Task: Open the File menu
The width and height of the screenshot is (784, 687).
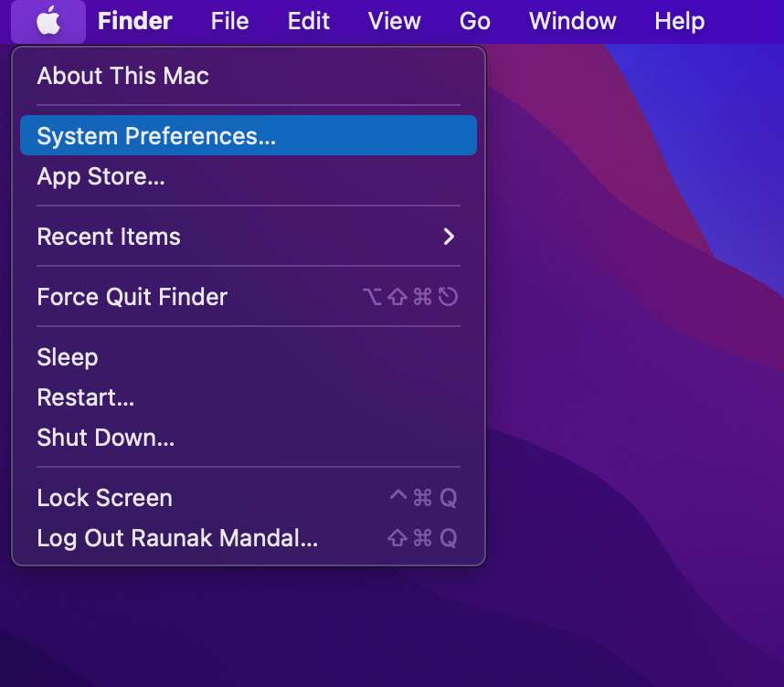Action: tap(229, 21)
